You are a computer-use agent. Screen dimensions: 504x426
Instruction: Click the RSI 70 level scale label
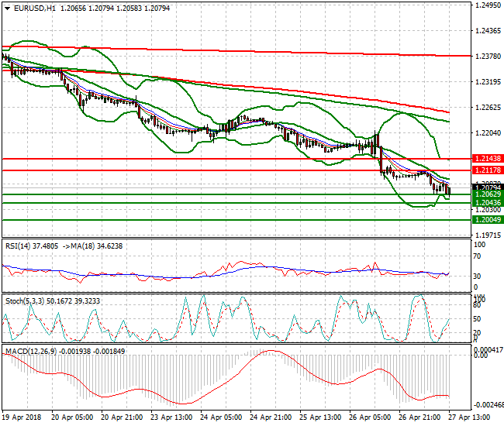click(x=480, y=256)
